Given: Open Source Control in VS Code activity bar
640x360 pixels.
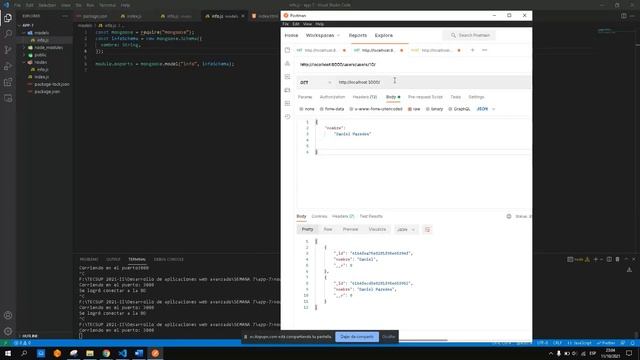Looking at the screenshot, I should [x=8, y=50].
